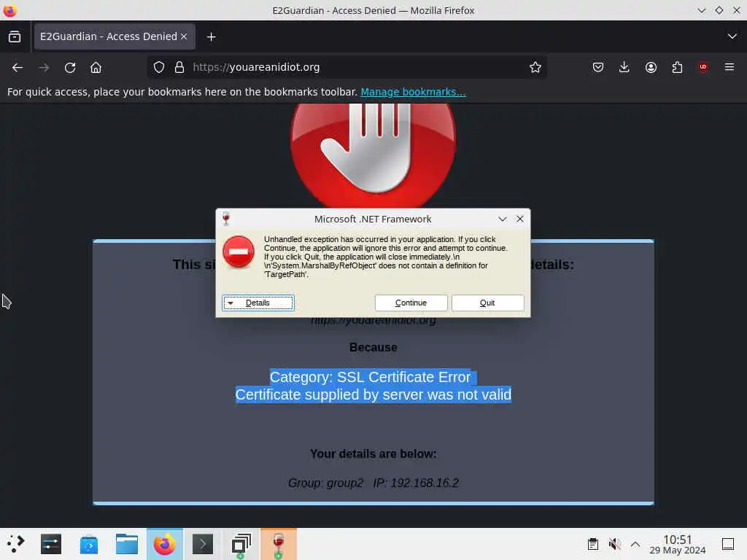Maximize Firefox using the diamond button
The width and height of the screenshot is (747, 560).
(719, 10)
